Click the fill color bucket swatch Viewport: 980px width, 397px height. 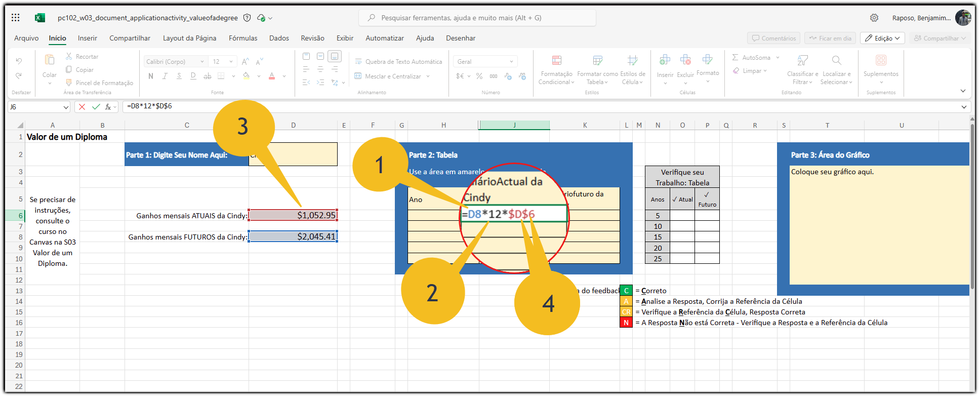(246, 76)
